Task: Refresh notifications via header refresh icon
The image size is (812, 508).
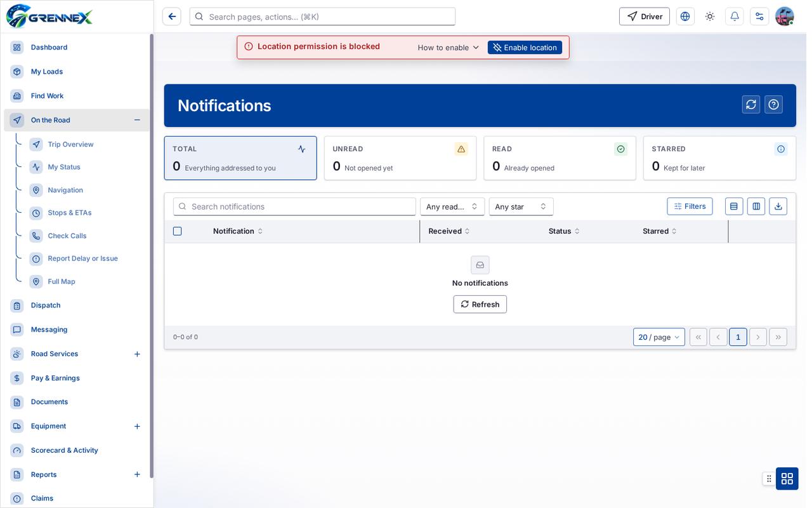Action: [x=751, y=105]
